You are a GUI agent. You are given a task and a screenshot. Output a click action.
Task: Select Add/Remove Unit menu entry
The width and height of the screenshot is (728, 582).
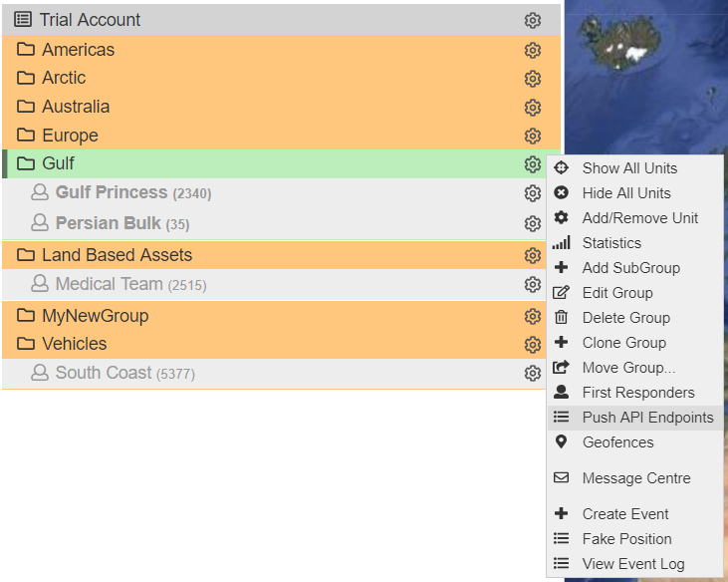coord(635,218)
